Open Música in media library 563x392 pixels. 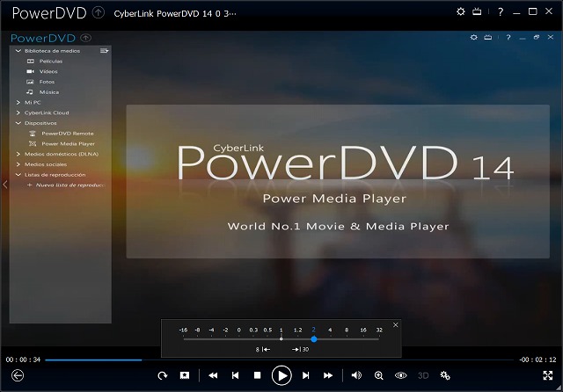point(49,92)
